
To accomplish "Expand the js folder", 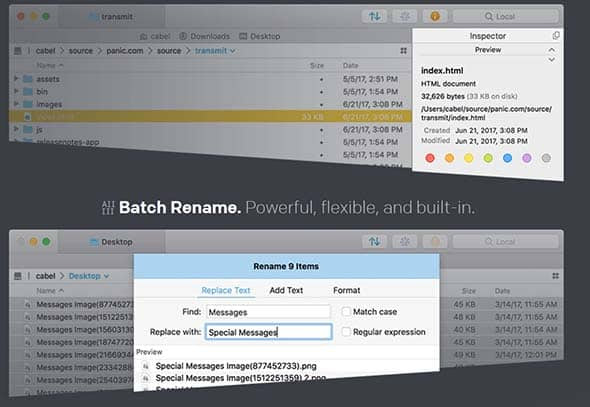I will [16, 129].
